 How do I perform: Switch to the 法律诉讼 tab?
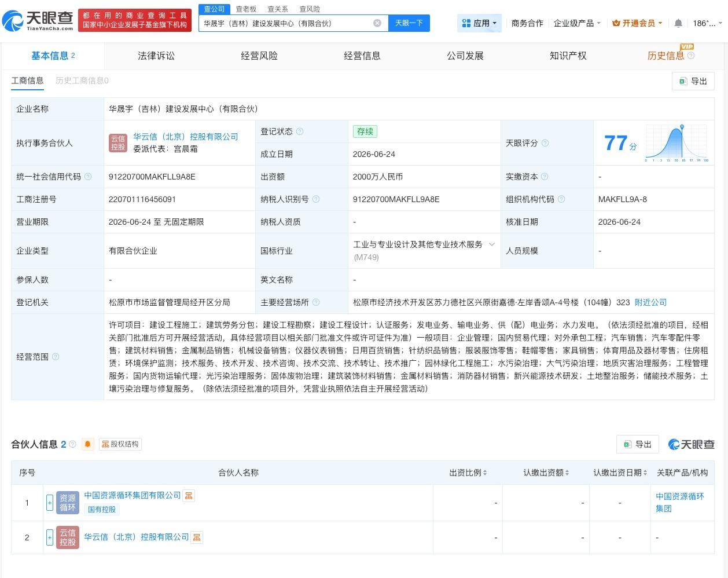[156, 56]
